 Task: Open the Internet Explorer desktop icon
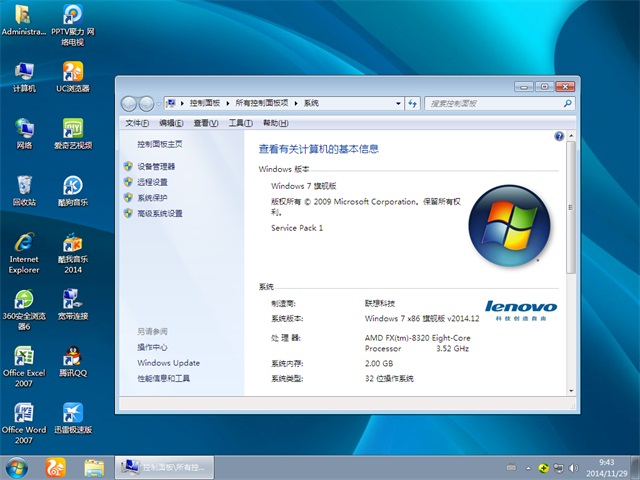[24, 249]
